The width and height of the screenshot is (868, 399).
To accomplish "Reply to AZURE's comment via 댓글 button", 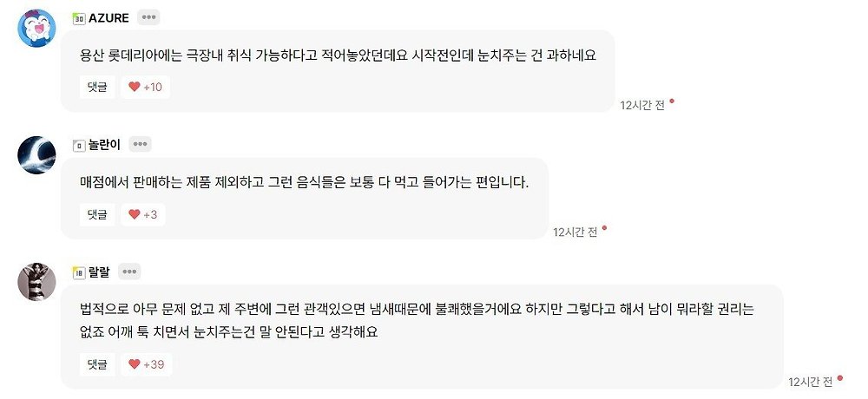I will (x=97, y=87).
